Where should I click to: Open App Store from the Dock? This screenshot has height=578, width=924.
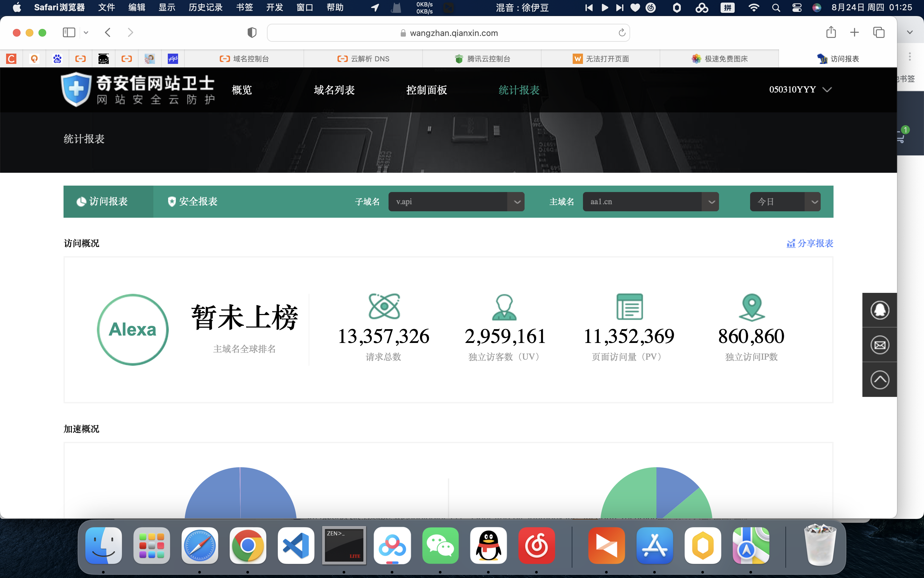[x=655, y=546]
